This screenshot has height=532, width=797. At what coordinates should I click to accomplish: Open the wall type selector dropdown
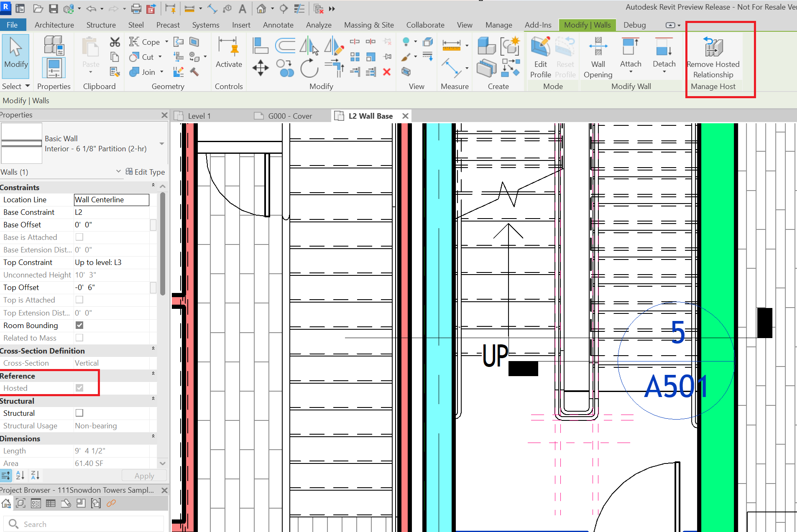tap(162, 144)
